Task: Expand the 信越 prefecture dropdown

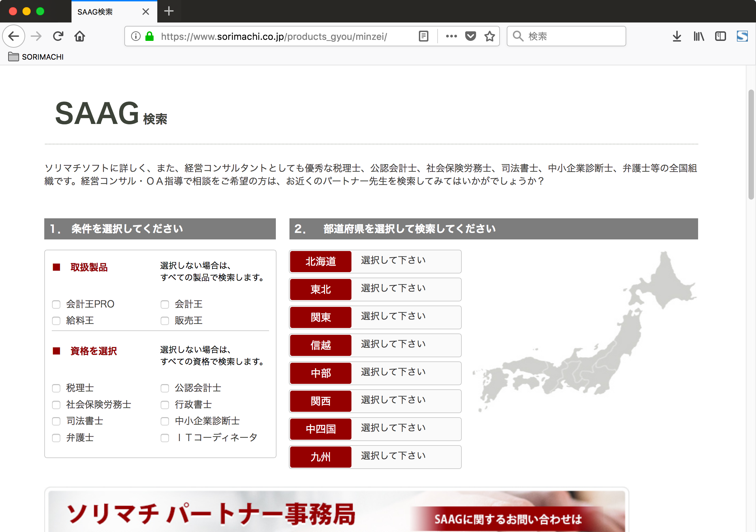Action: click(406, 345)
